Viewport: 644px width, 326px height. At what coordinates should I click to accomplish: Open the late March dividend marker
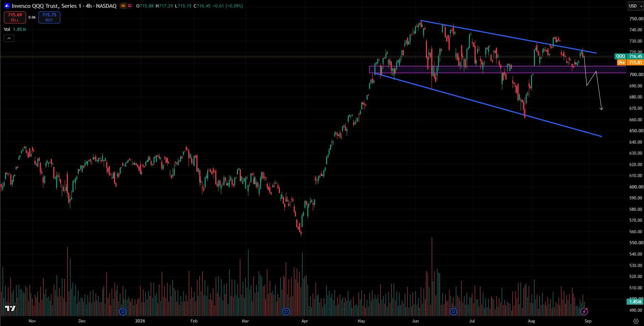pos(286,312)
